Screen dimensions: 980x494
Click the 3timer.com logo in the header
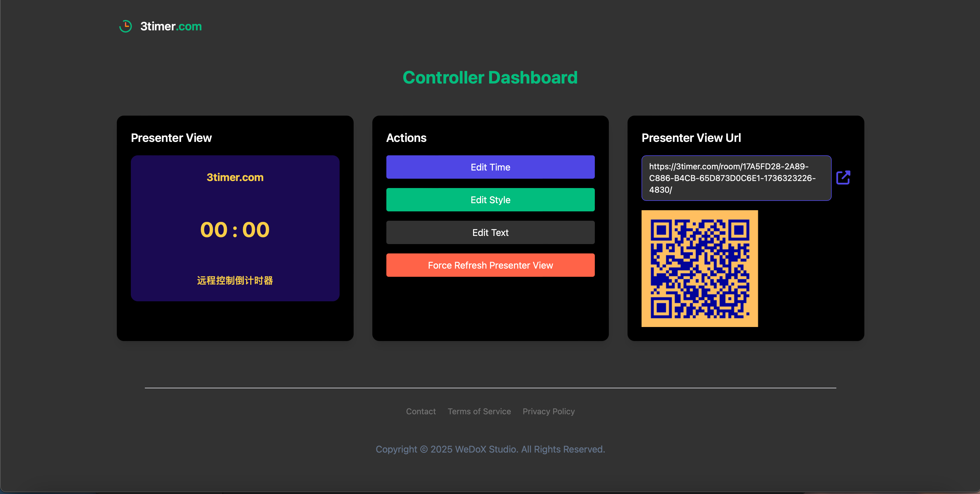coord(171,26)
